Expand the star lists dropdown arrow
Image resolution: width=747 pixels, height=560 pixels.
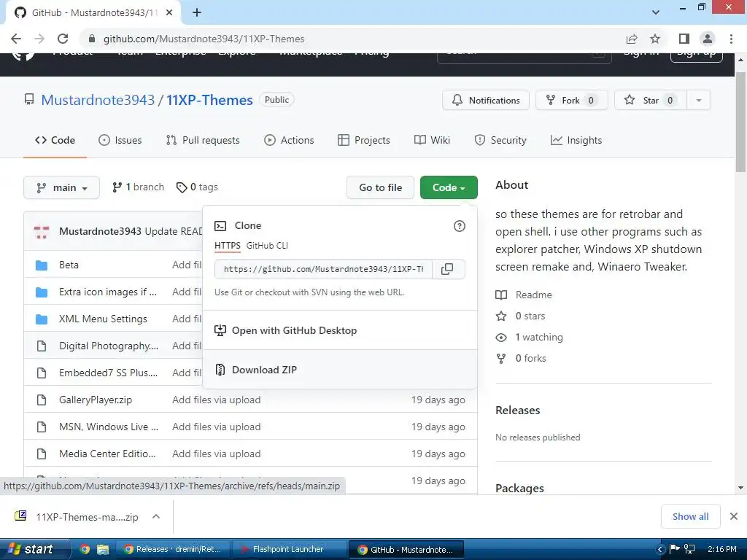tap(699, 100)
